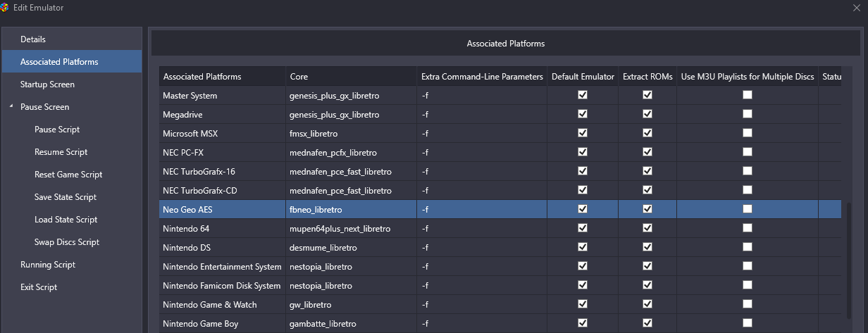868x333 pixels.
Task: Edit the -f parameter for Nintendo 64
Action: pos(482,229)
